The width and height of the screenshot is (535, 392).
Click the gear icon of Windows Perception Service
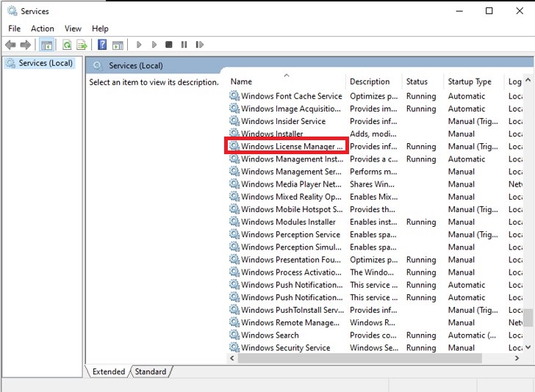[x=234, y=234]
